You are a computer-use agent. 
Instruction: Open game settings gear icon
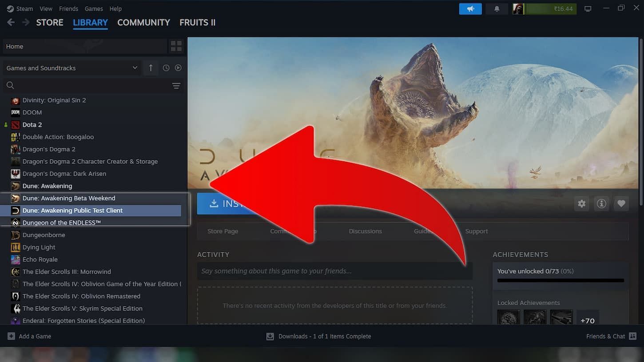click(x=582, y=204)
